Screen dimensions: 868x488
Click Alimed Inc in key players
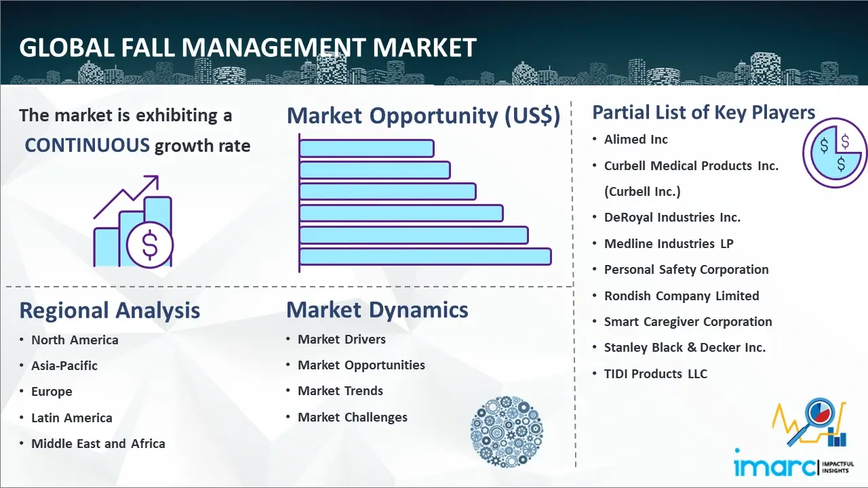pyautogui.click(x=636, y=140)
